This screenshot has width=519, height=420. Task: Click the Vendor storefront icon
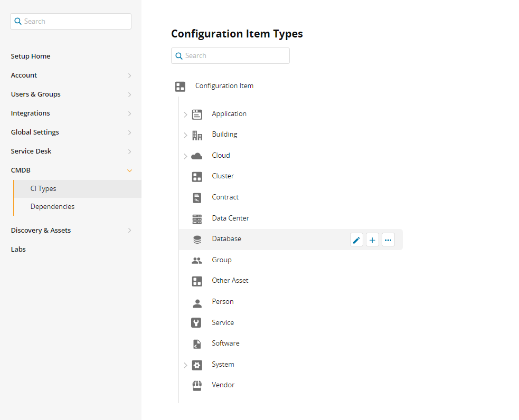click(x=197, y=385)
